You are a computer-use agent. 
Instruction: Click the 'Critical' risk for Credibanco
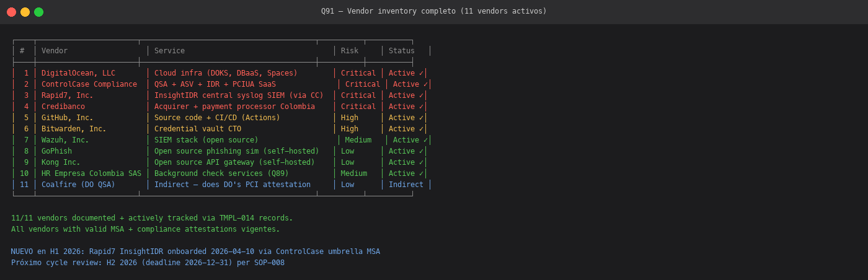(358, 107)
